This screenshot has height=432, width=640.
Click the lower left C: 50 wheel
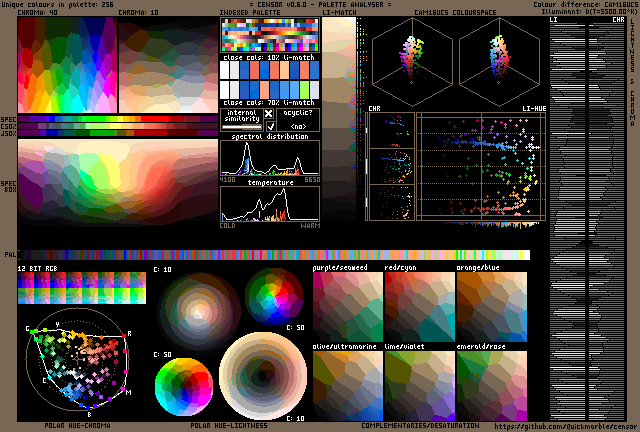pos(184,387)
